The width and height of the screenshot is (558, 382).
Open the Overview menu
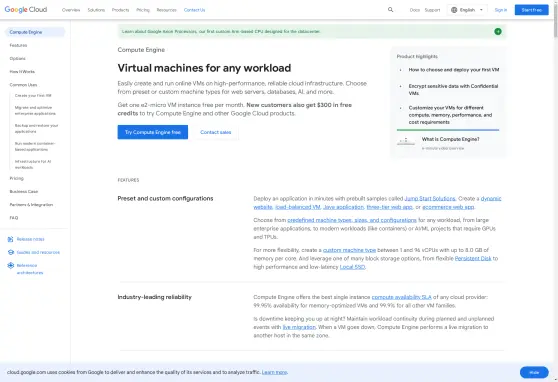(71, 10)
